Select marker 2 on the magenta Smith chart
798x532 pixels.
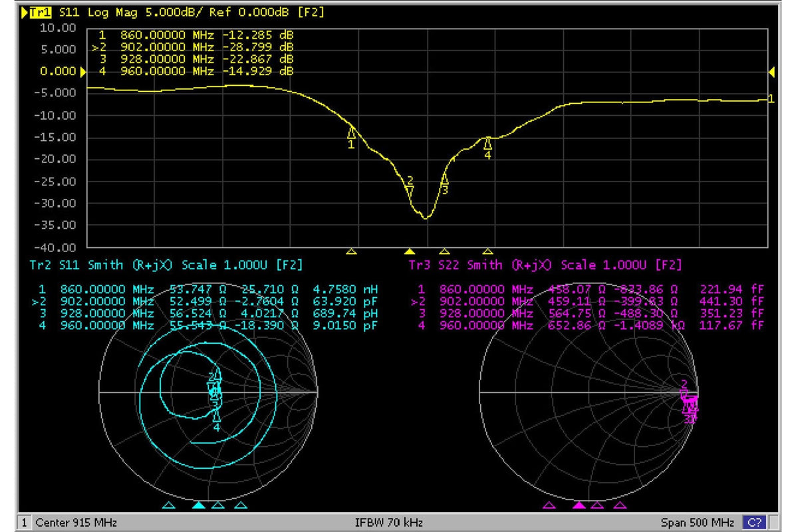683,388
